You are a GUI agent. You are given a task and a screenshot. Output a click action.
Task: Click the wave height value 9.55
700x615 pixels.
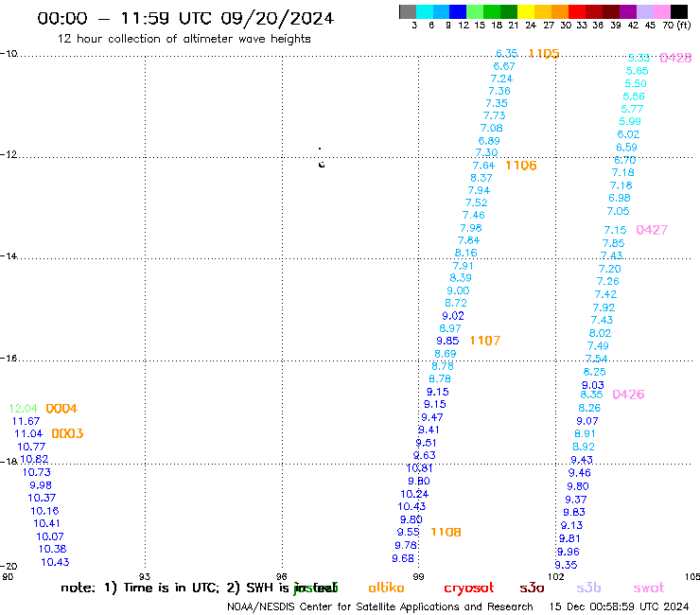409,532
